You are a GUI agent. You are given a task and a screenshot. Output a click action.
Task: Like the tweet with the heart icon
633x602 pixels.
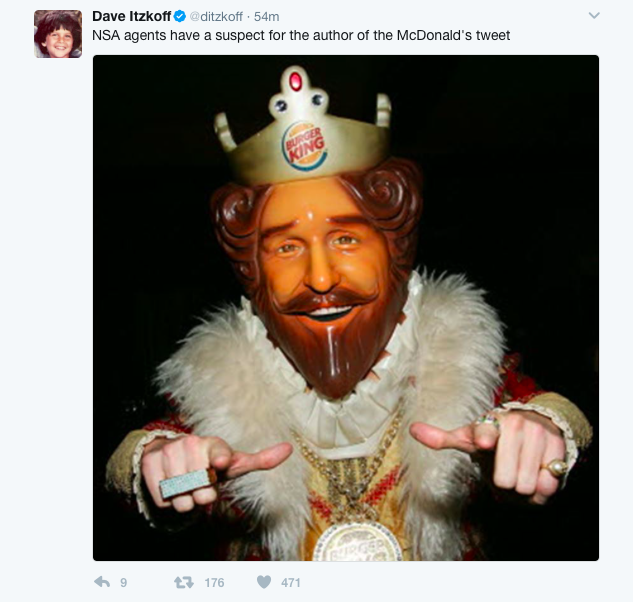coord(264,582)
